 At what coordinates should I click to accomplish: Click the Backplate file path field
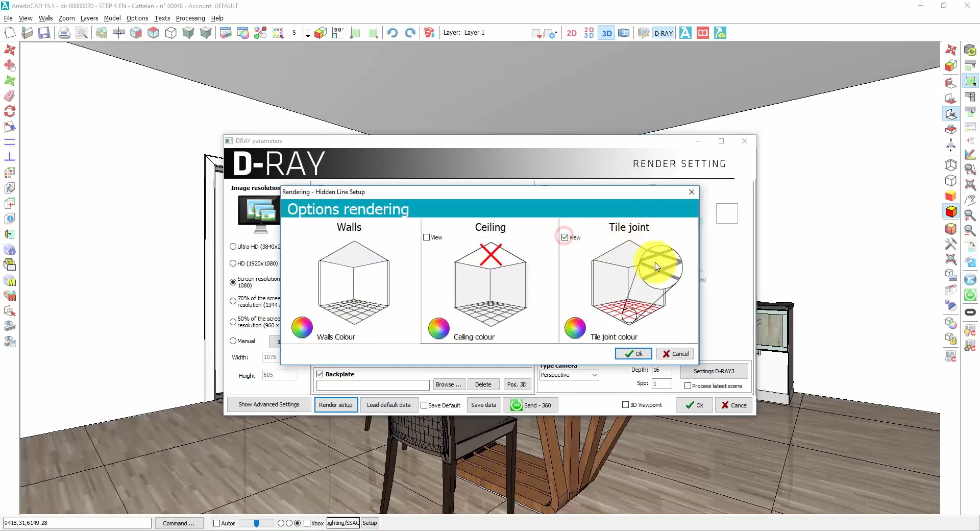coord(373,385)
